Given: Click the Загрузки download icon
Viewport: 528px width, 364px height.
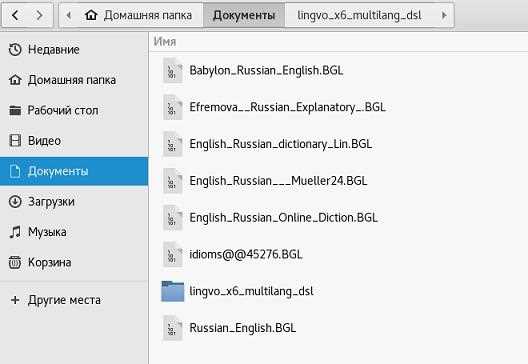Looking at the screenshot, I should (15, 201).
